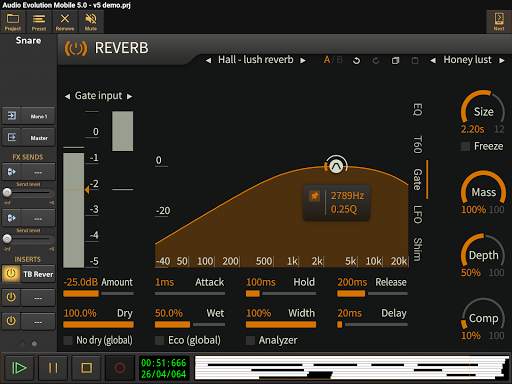Viewport: 512px width, 384px height.
Task: Toggle TB Rever insert power button
Action: (x=11, y=274)
